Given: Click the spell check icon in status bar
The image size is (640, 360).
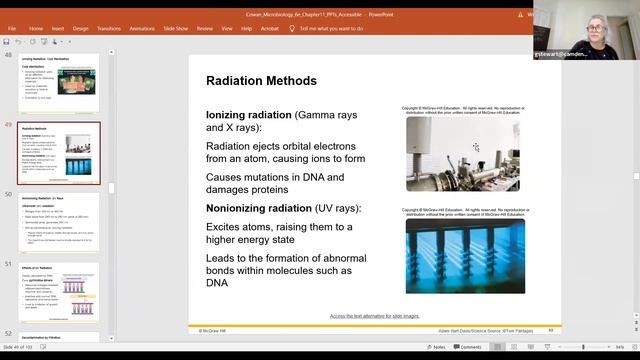Looking at the screenshot, I should pyautogui.click(x=43, y=347).
